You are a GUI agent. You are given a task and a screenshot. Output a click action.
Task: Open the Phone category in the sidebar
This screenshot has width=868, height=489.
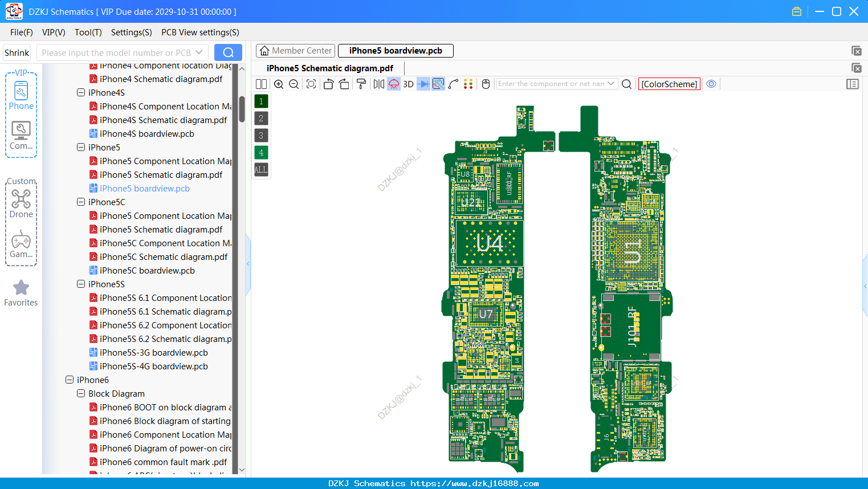21,95
